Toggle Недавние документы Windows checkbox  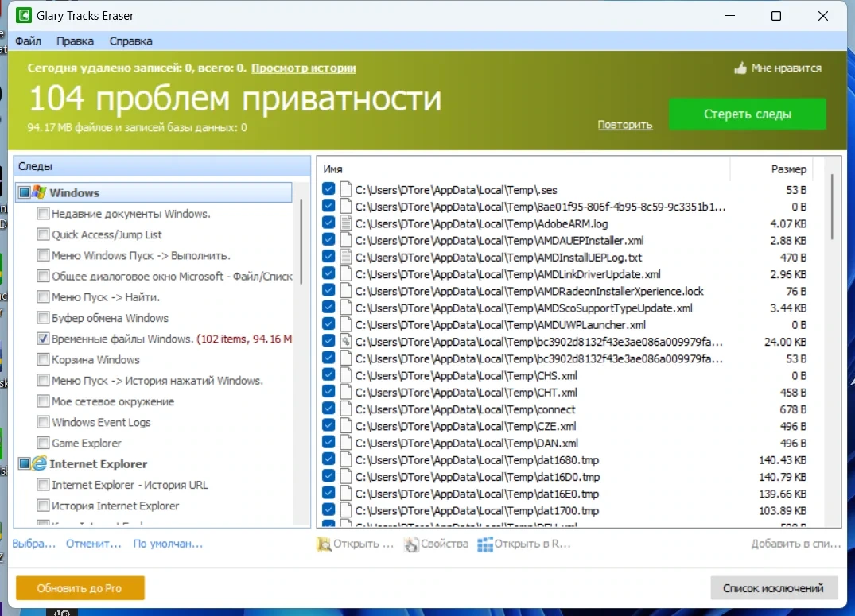coord(43,214)
